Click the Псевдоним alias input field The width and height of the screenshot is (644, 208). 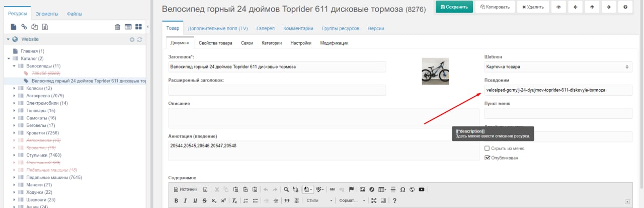[558, 90]
